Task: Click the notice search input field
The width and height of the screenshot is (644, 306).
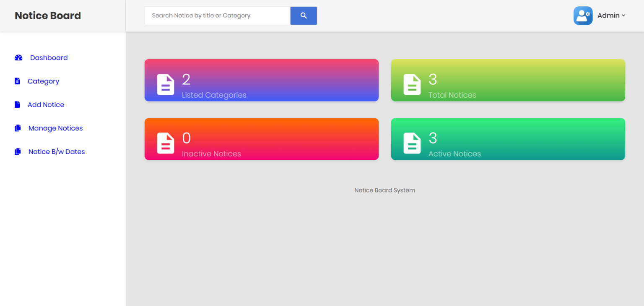Action: point(217,16)
